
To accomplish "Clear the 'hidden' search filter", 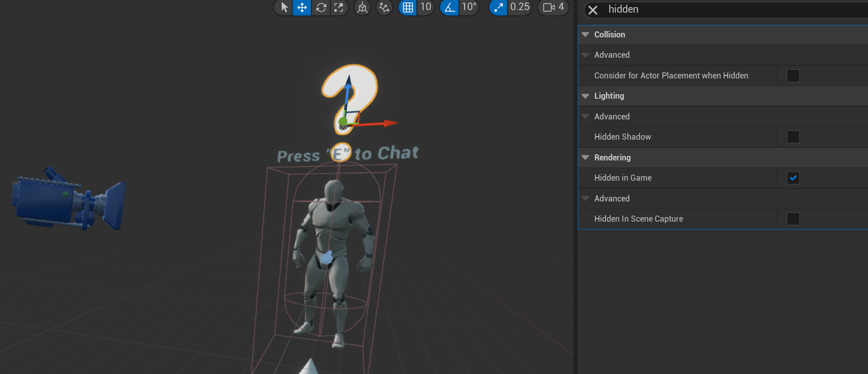I will click(593, 10).
